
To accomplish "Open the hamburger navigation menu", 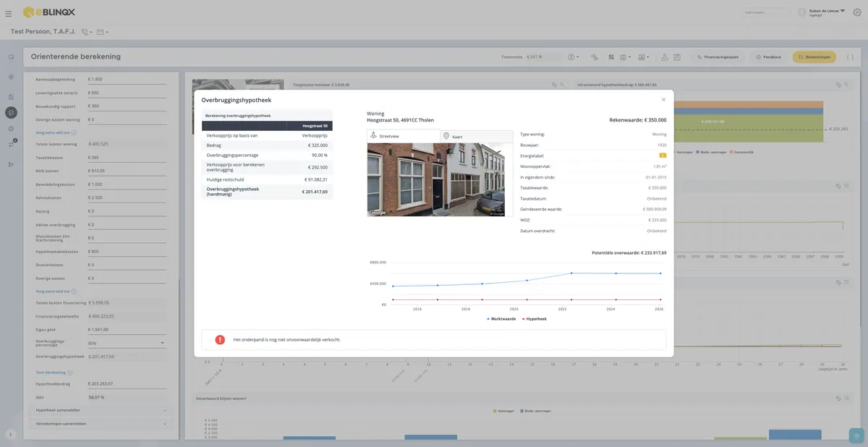I will [9, 14].
